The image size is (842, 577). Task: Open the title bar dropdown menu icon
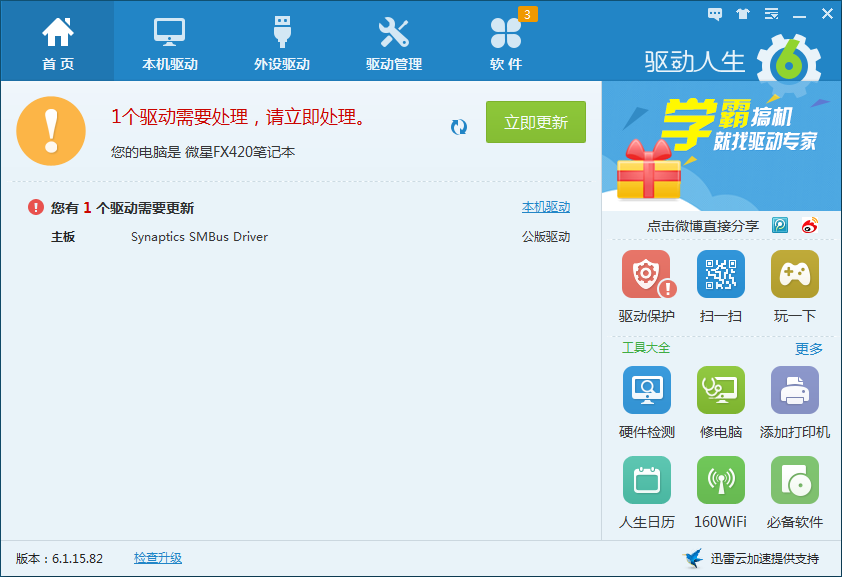(x=771, y=14)
